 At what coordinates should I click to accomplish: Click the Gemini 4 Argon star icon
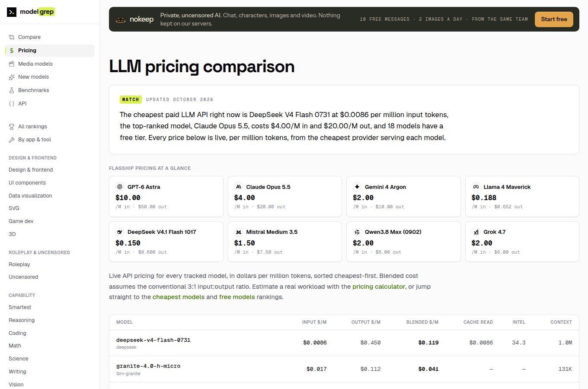[357, 187]
